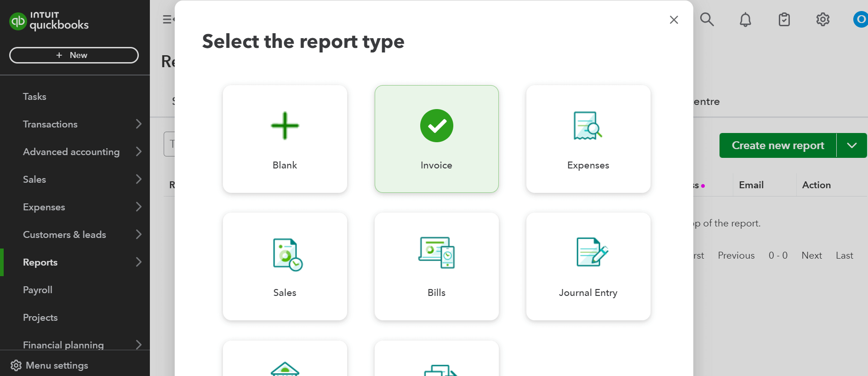Viewport: 868px width, 376px height.
Task: Select the Blank report type card
Action: (285, 139)
